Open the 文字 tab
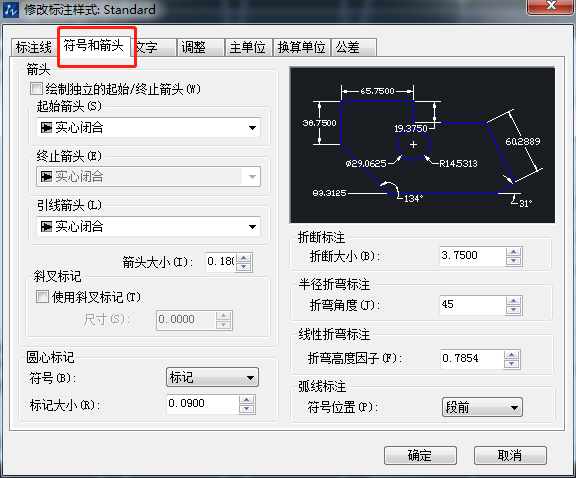 point(153,47)
